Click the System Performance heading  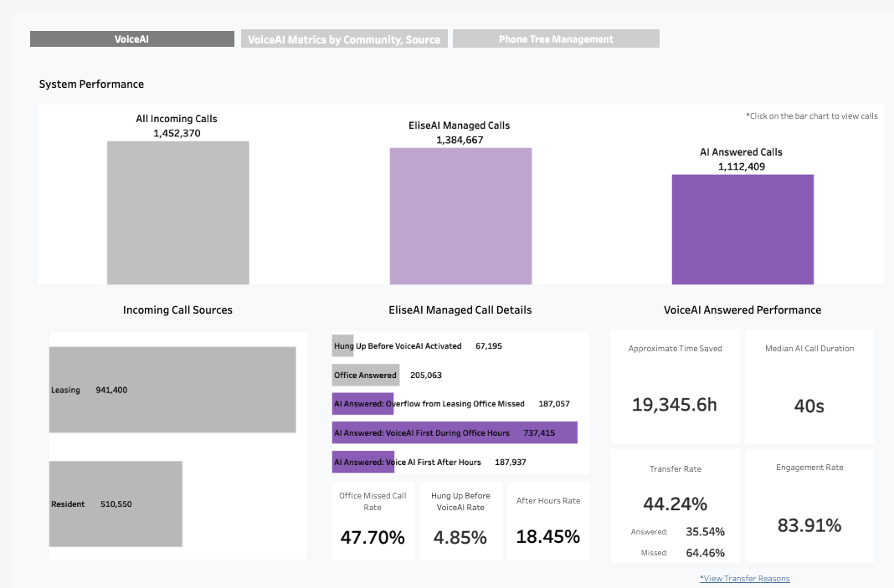[91, 84]
